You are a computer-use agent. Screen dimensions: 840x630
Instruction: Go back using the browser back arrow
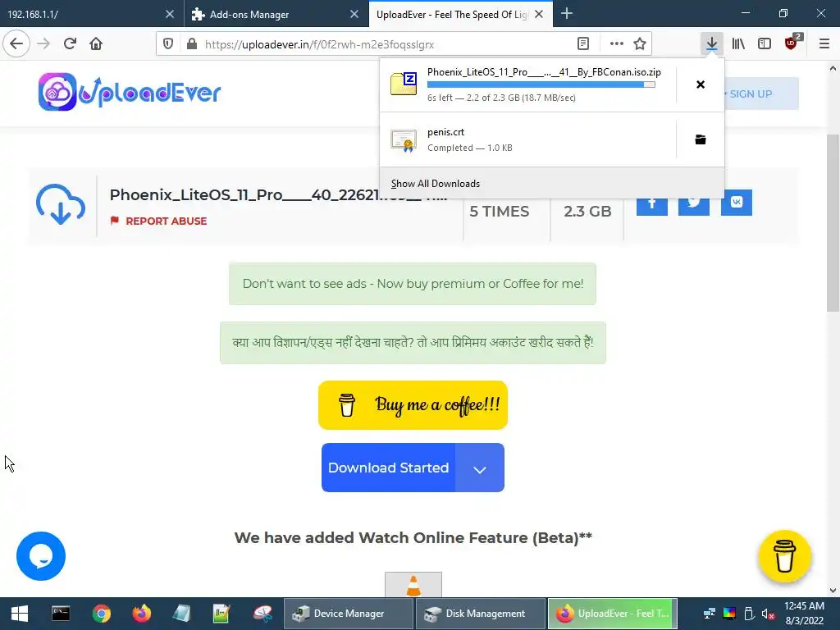pos(16,44)
